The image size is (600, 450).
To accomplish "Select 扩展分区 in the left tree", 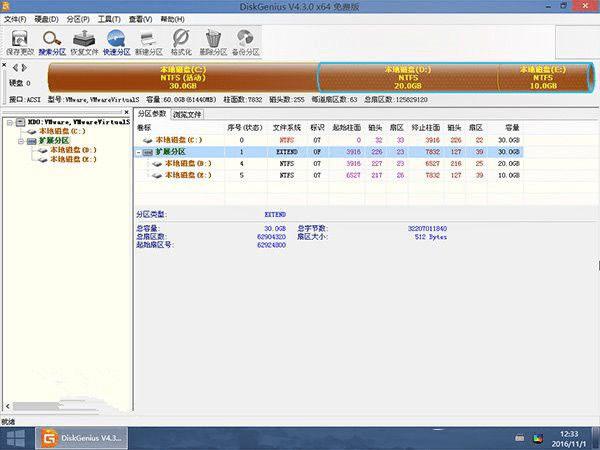I will 54,141.
